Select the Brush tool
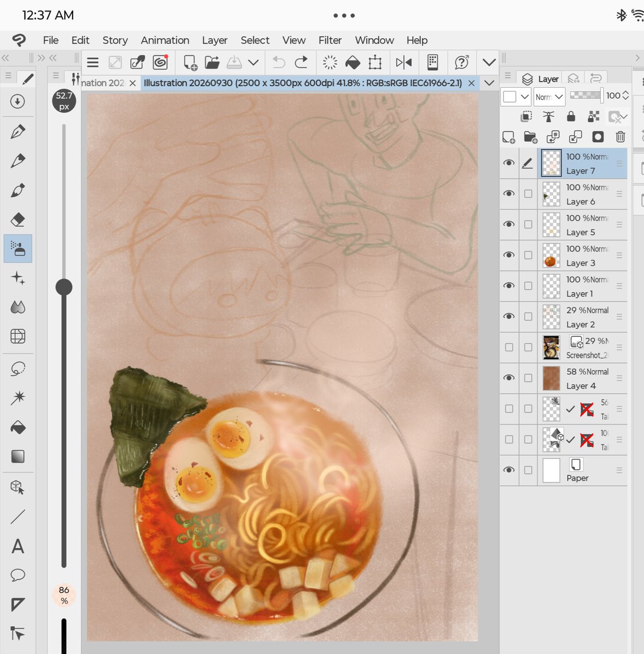This screenshot has width=644, height=654. pyautogui.click(x=18, y=190)
